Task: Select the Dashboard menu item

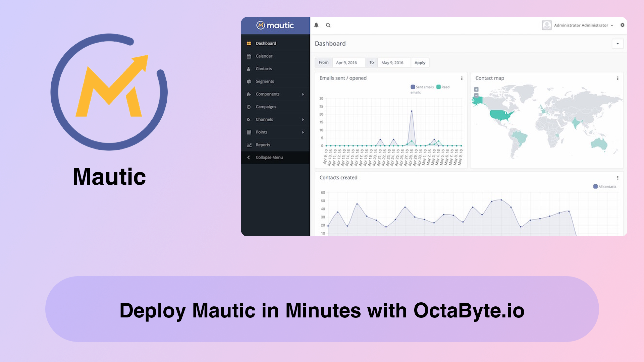Action: coord(265,43)
